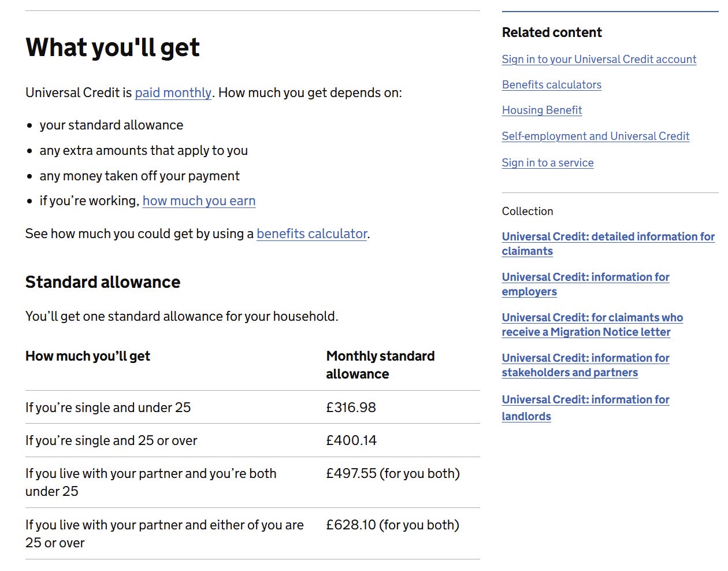Open 'Sign in to your Universal Credit account'
728x571 pixels.
click(x=599, y=59)
